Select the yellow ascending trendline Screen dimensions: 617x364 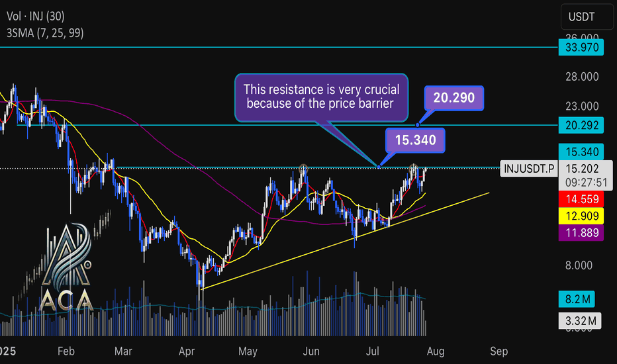pos(345,241)
